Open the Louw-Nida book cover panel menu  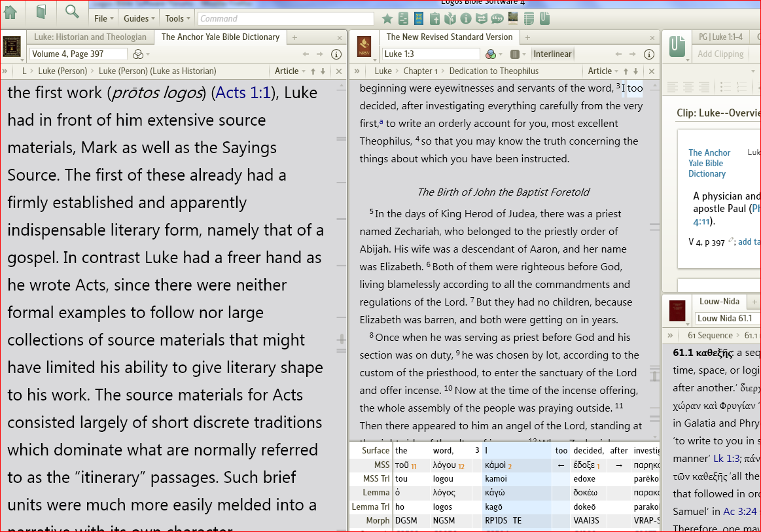coord(677,311)
